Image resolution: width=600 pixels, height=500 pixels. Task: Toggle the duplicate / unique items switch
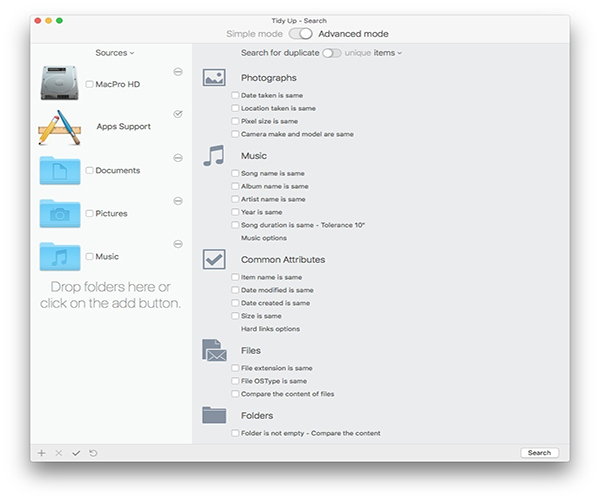[332, 53]
